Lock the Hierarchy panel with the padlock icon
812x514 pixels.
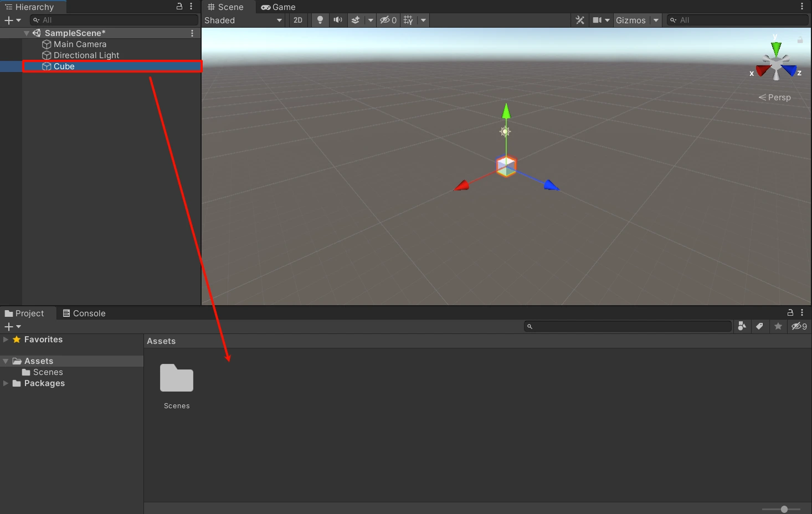(179, 7)
